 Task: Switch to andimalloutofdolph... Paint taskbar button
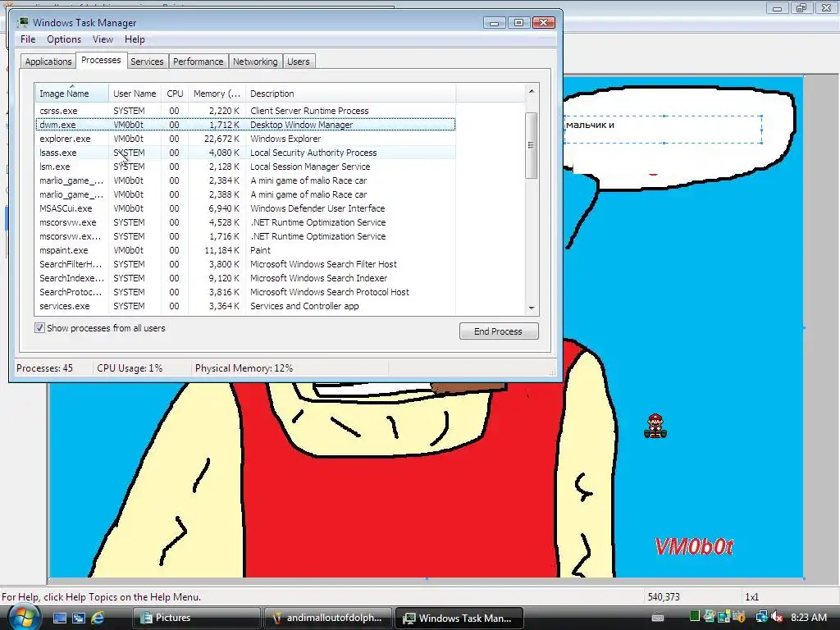tap(328, 618)
